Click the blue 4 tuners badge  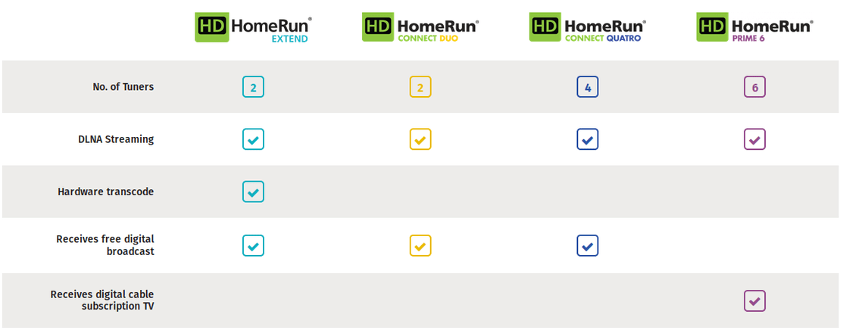point(587,87)
